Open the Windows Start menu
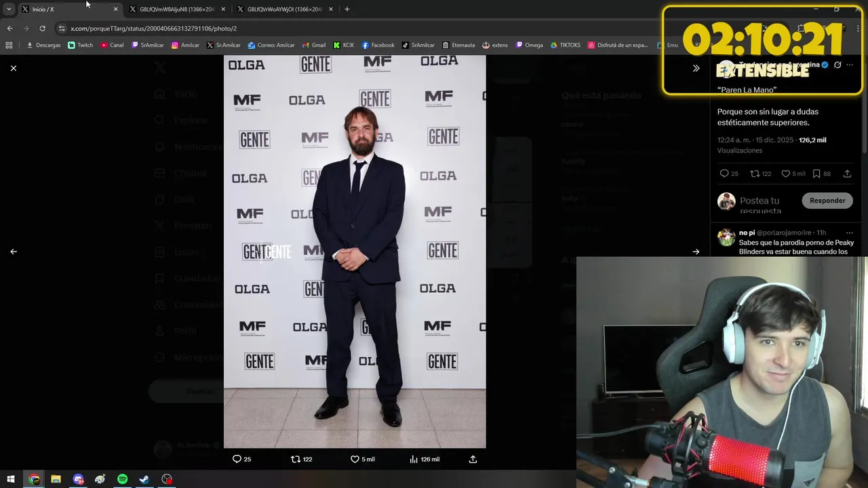The height and width of the screenshot is (488, 868). tap(11, 479)
